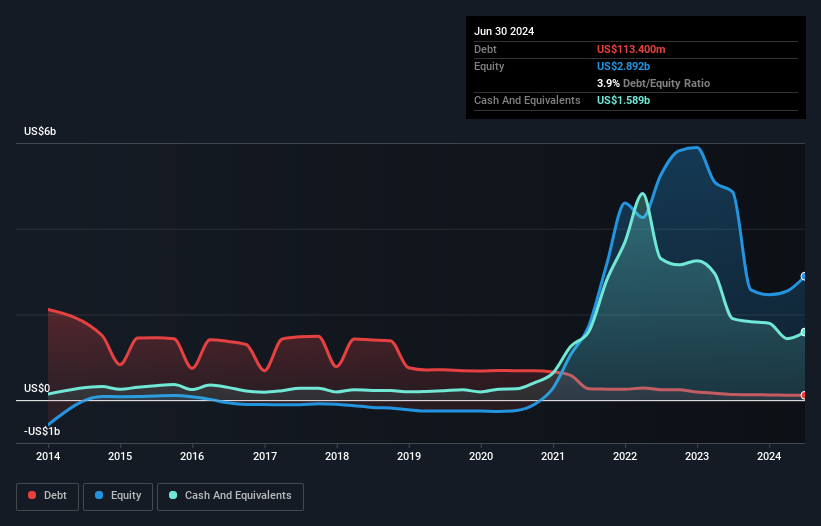The image size is (821, 526).
Task: Click the Equity row label in tooltip
Action: (489, 66)
